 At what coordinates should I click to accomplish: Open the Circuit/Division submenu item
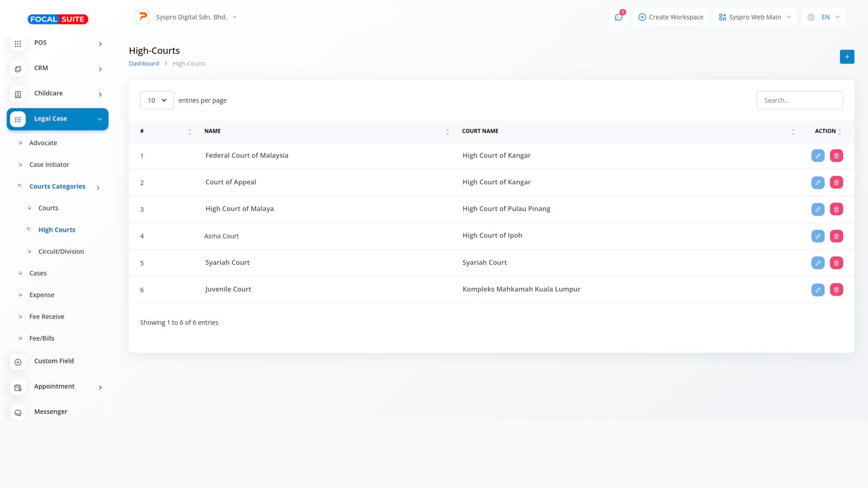[x=61, y=252]
